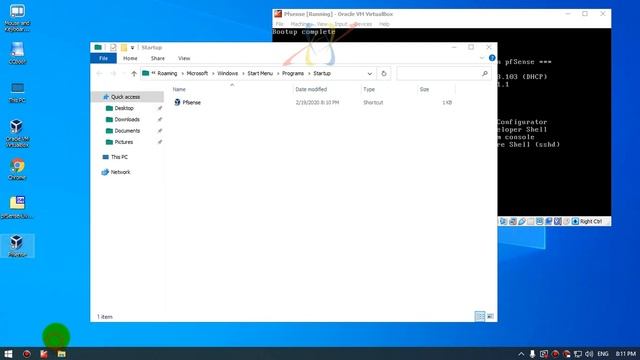Open the Home ribbon tab

pyautogui.click(x=130, y=58)
